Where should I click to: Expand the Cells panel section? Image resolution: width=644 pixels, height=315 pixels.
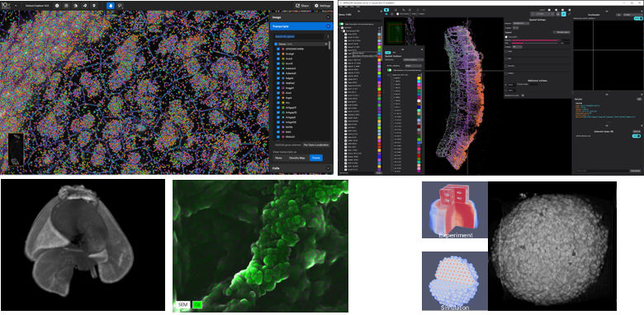328,168
